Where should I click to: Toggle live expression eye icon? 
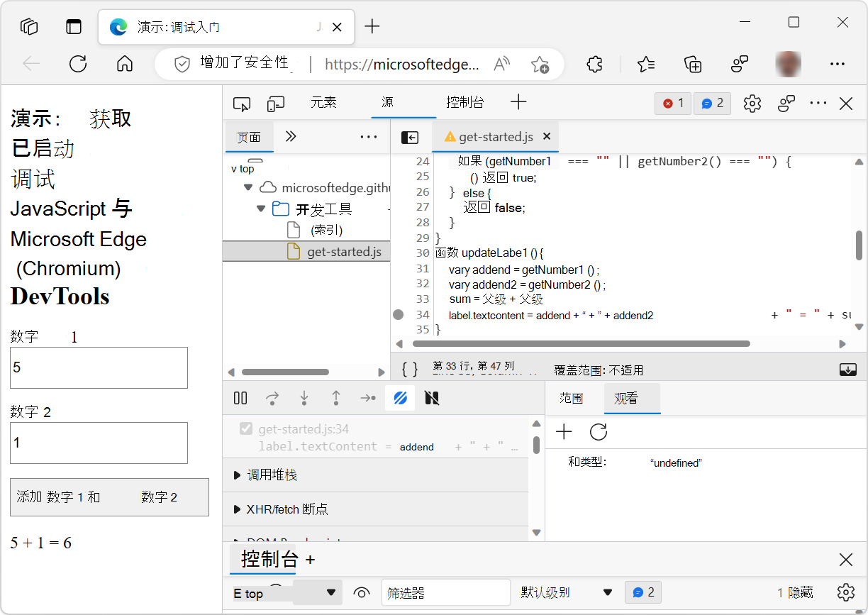tap(362, 592)
